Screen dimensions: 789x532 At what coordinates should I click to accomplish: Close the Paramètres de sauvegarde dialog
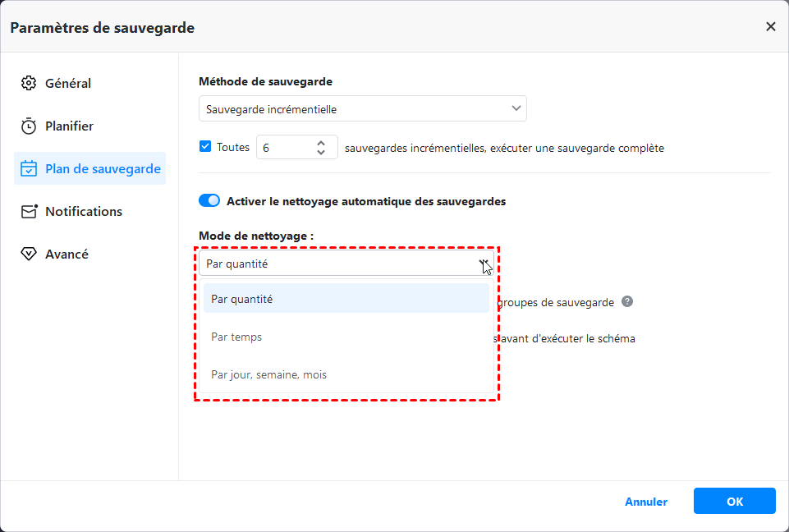[770, 27]
